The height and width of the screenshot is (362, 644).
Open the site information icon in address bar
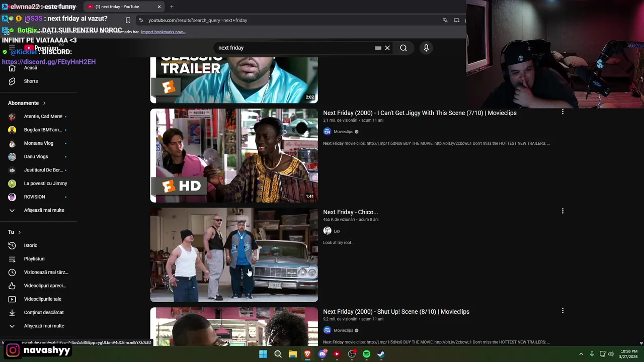(141, 20)
